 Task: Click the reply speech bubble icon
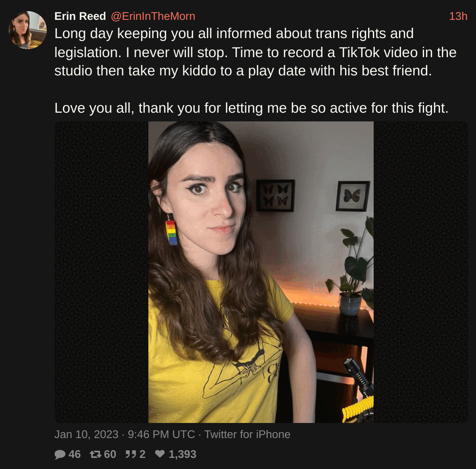click(60, 454)
